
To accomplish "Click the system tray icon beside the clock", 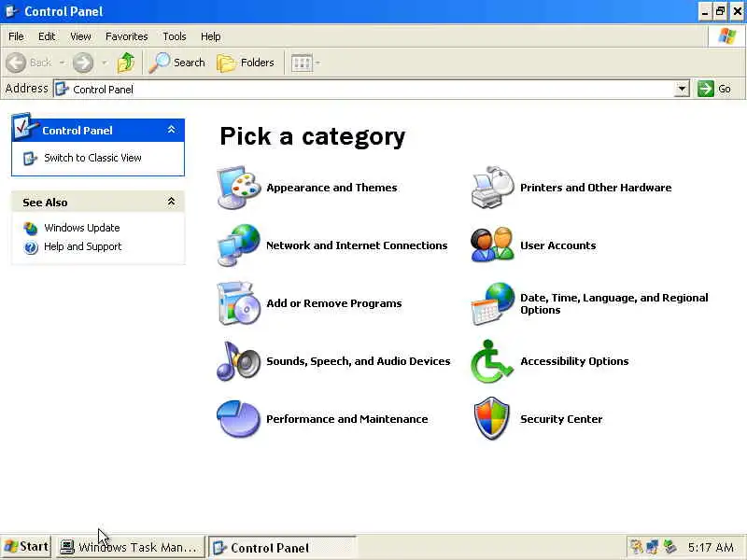I will click(x=669, y=546).
